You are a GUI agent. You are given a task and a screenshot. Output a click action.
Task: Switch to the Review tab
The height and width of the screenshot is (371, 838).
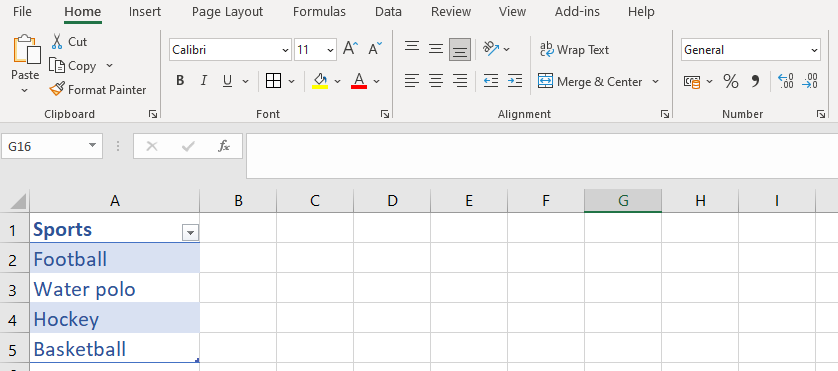pos(451,11)
